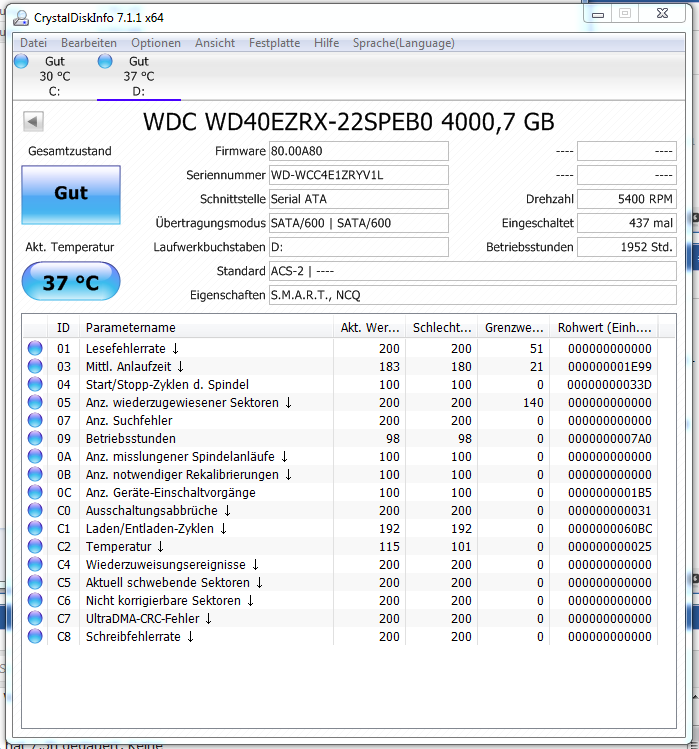Click the Schlecht... column header
This screenshot has width=699, height=749.
point(442,328)
